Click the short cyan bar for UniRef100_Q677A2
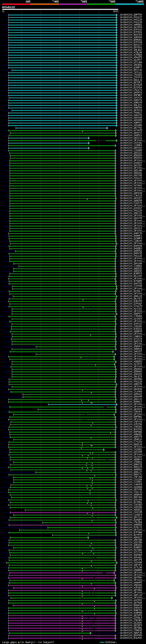Screen dimensions: 146x644 pyautogui.click(x=62, y=128)
